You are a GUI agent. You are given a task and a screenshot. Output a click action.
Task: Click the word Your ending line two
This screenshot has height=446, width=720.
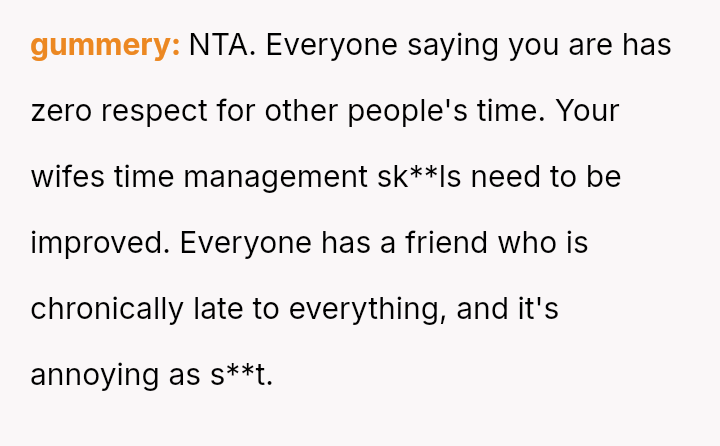pos(587,111)
